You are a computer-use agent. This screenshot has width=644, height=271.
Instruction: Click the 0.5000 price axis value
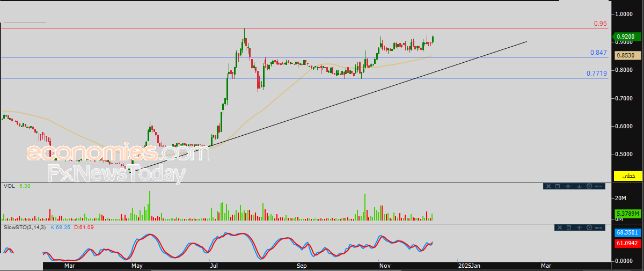(625, 154)
